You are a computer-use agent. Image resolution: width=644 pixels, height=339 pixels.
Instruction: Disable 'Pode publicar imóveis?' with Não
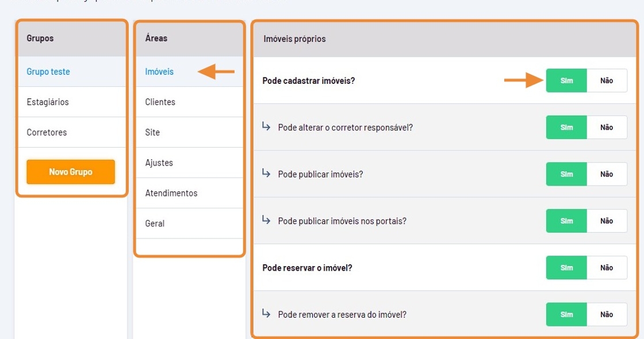click(607, 174)
